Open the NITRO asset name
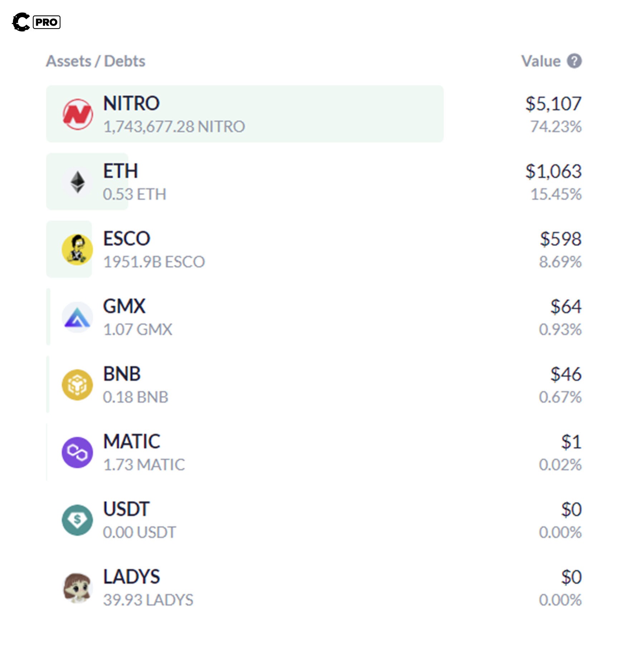Viewport: 644px width, 659px height. 131,103
